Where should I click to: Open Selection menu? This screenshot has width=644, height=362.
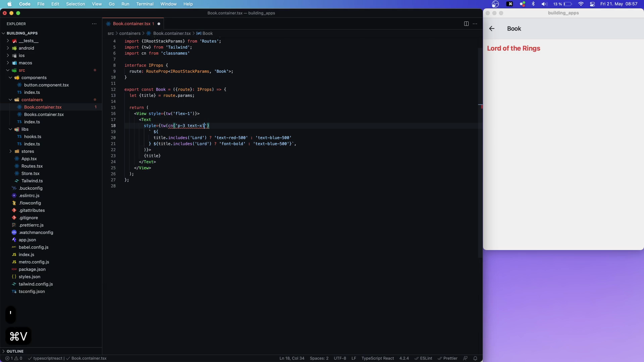tap(75, 4)
